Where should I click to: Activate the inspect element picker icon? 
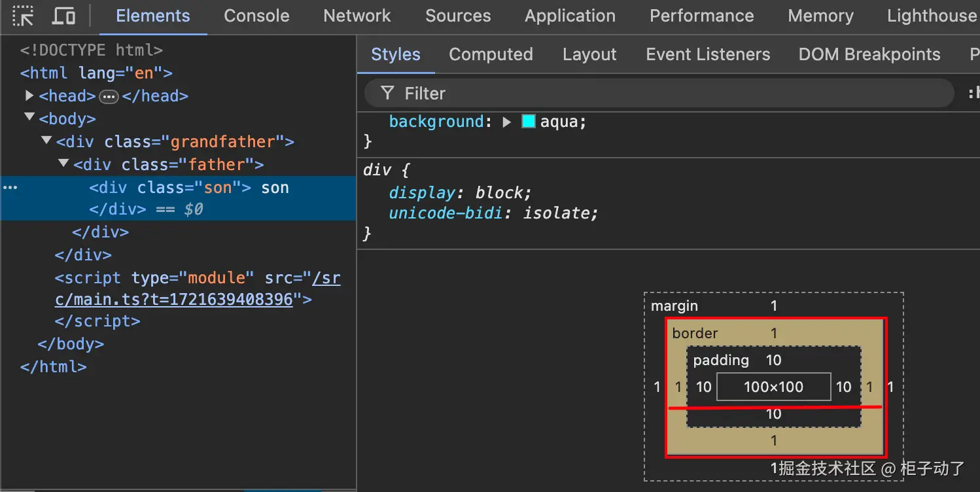pyautogui.click(x=24, y=16)
